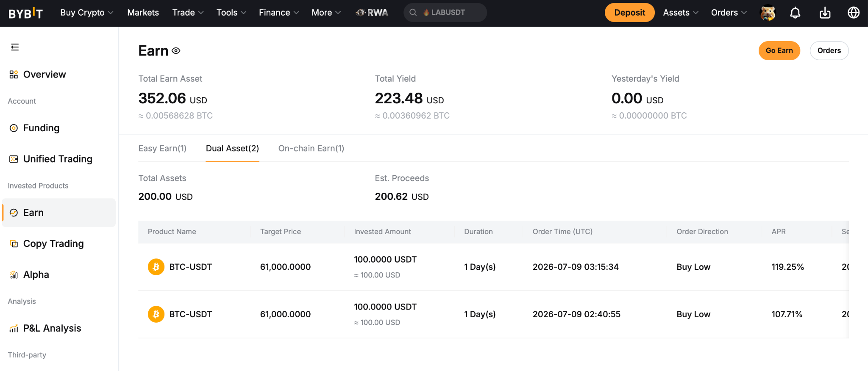Image resolution: width=868 pixels, height=371 pixels.
Task: Collapse the sidebar menu icon
Action: (15, 47)
